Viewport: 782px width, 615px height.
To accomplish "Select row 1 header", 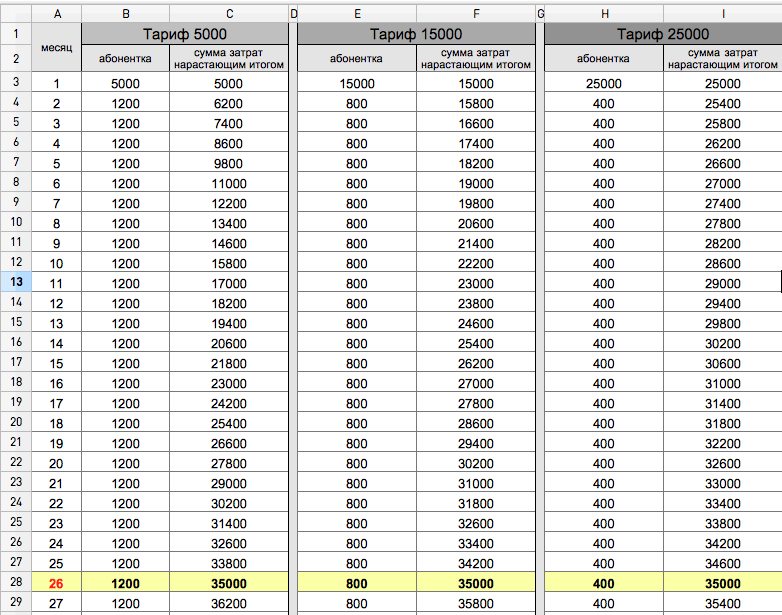I will point(16,34).
